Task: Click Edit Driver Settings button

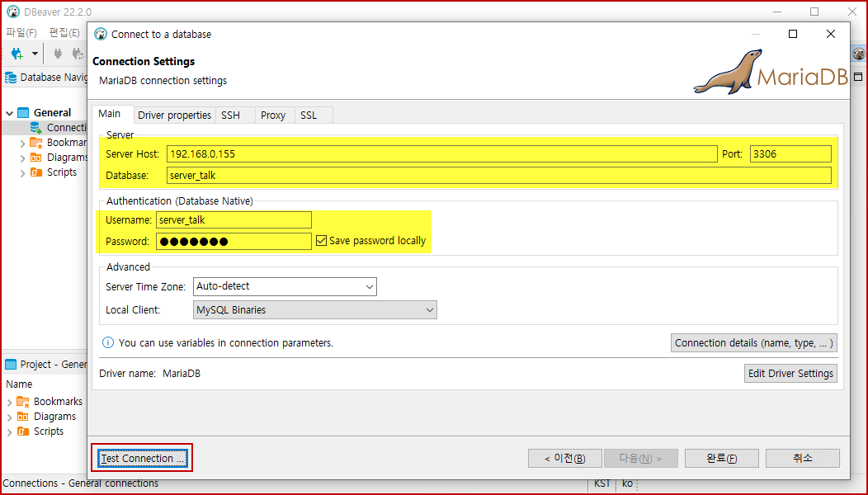Action: pyautogui.click(x=790, y=373)
